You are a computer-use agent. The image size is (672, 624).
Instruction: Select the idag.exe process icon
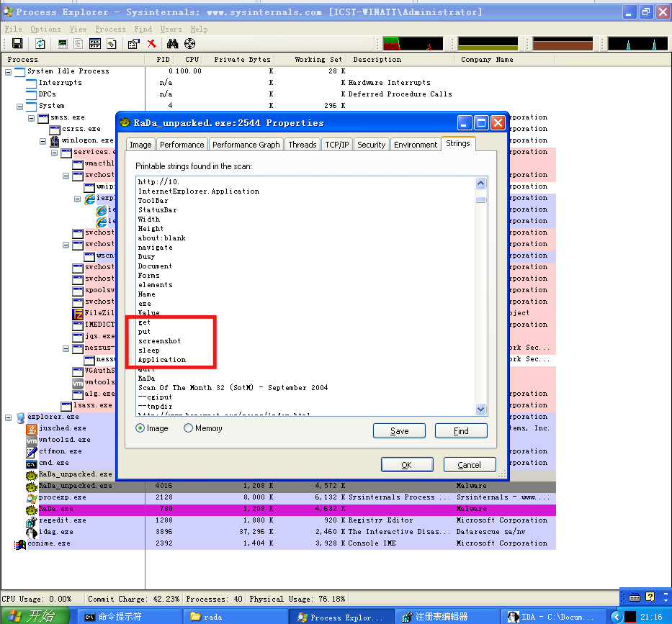32,533
